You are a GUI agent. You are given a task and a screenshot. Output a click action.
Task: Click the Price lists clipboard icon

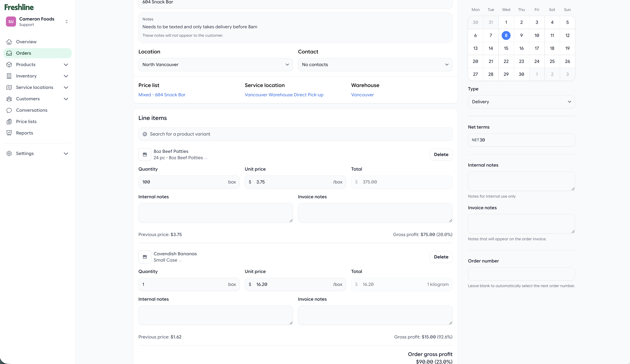pos(9,122)
